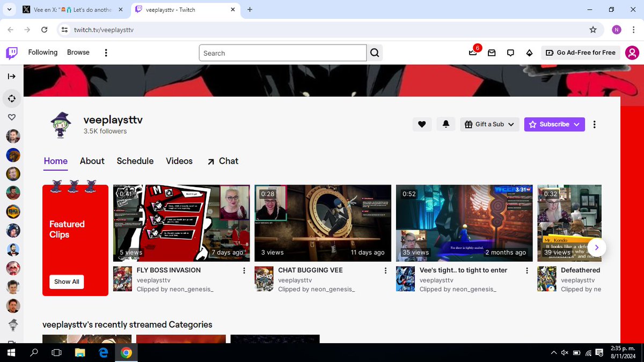The width and height of the screenshot is (644, 362).
Task: Open the whispers chat bubble icon
Action: click(x=510, y=53)
